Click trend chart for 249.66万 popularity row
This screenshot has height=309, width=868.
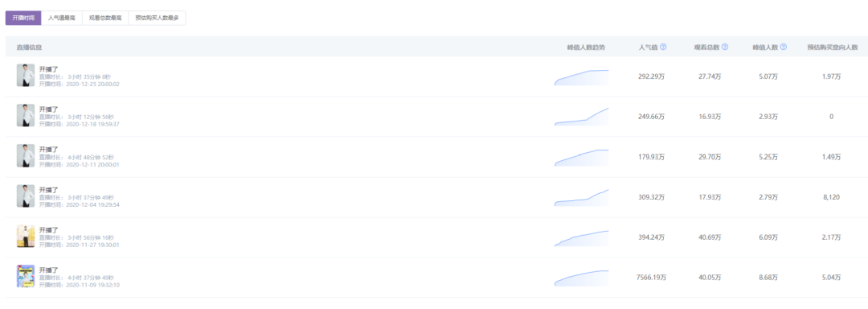[581, 117]
